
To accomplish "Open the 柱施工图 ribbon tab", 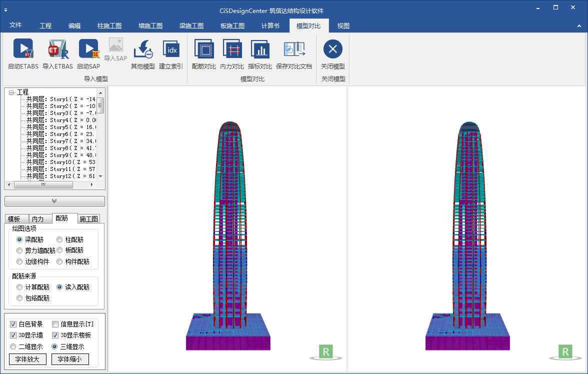I will click(109, 25).
